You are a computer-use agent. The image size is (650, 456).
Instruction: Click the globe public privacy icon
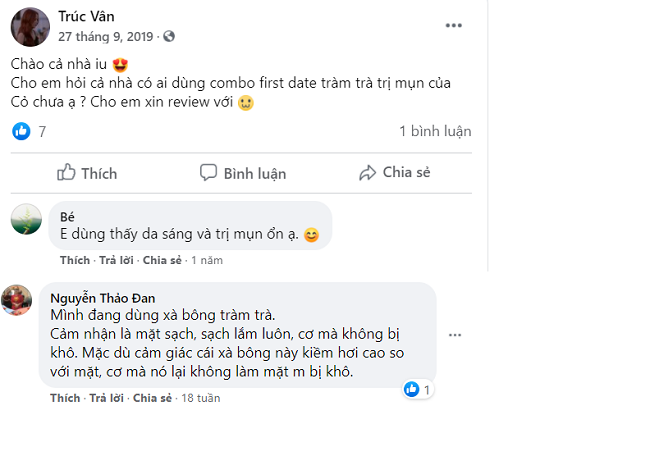(169, 36)
